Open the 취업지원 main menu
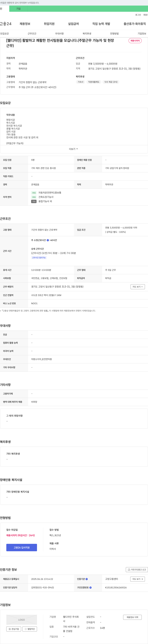The height and width of the screenshot is (644, 148). point(49,24)
